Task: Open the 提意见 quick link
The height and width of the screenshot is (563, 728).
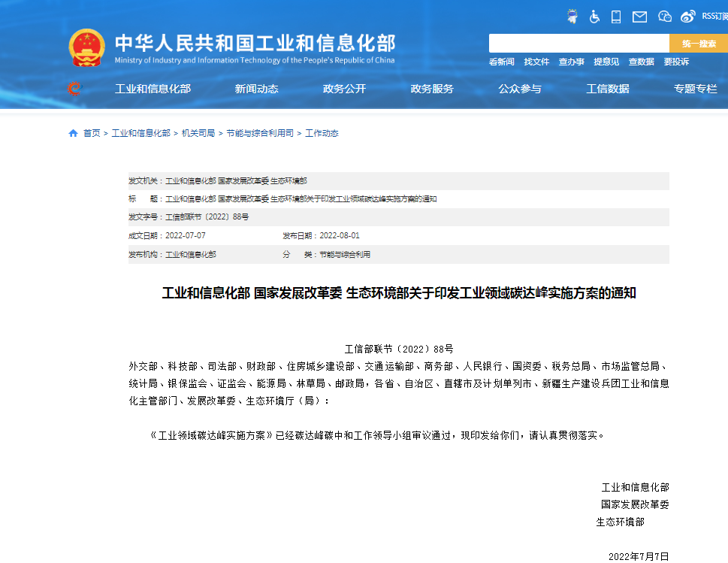Action: coord(606,62)
